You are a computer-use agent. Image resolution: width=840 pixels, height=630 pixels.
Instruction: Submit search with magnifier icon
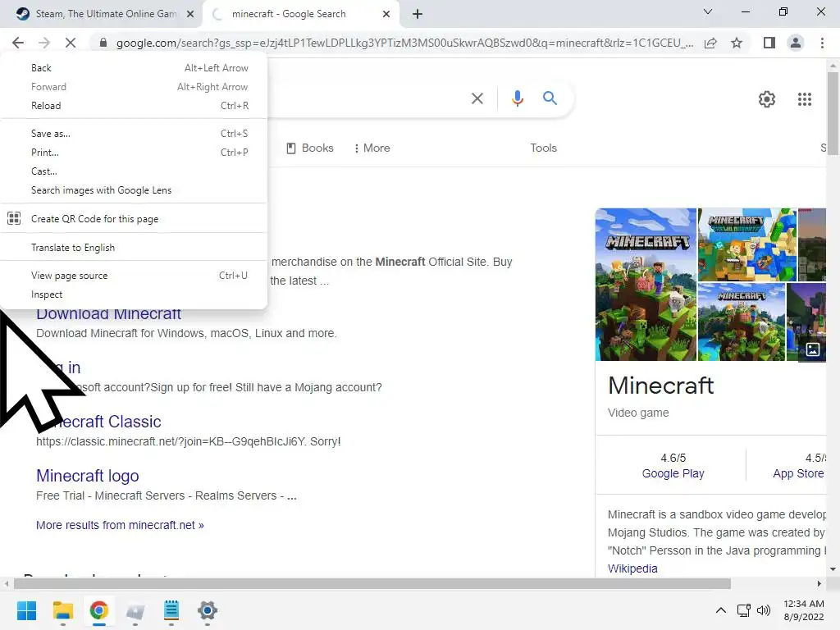[x=550, y=98]
